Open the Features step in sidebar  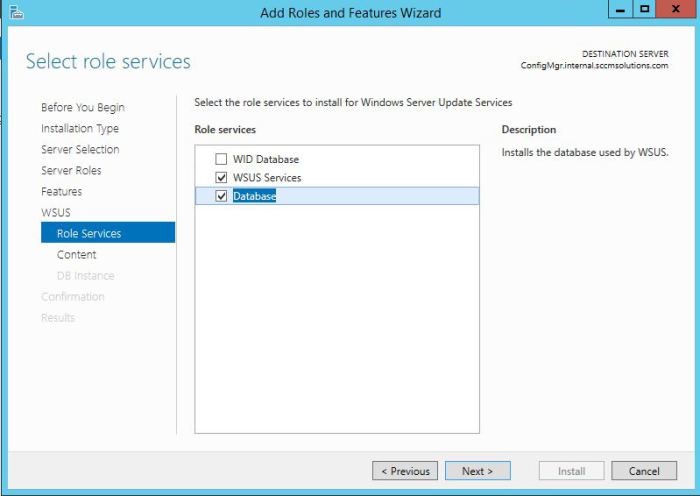point(62,192)
